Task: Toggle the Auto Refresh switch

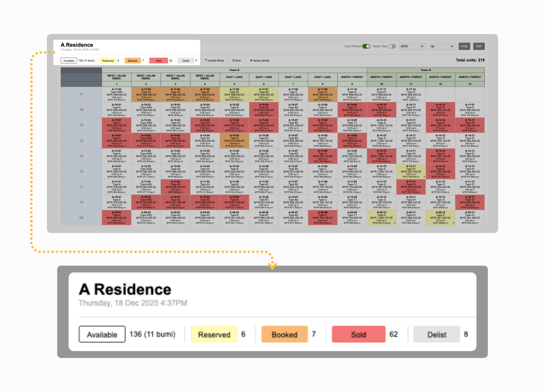Action: point(366,46)
